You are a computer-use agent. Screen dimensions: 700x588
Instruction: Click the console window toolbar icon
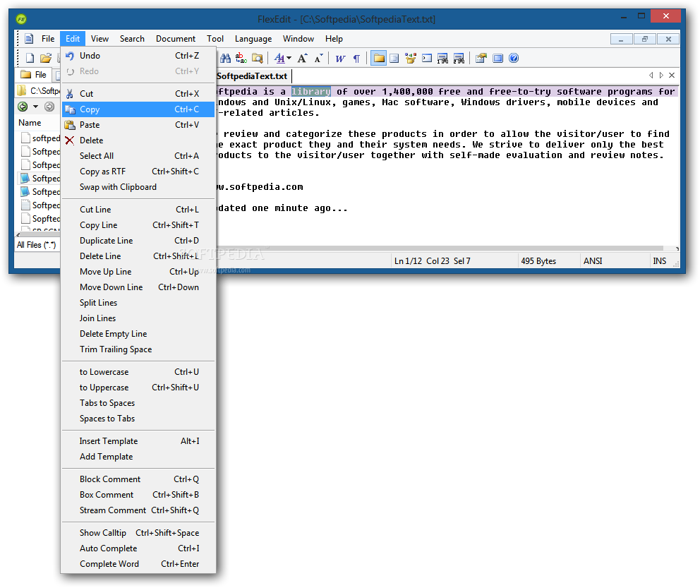(x=427, y=58)
